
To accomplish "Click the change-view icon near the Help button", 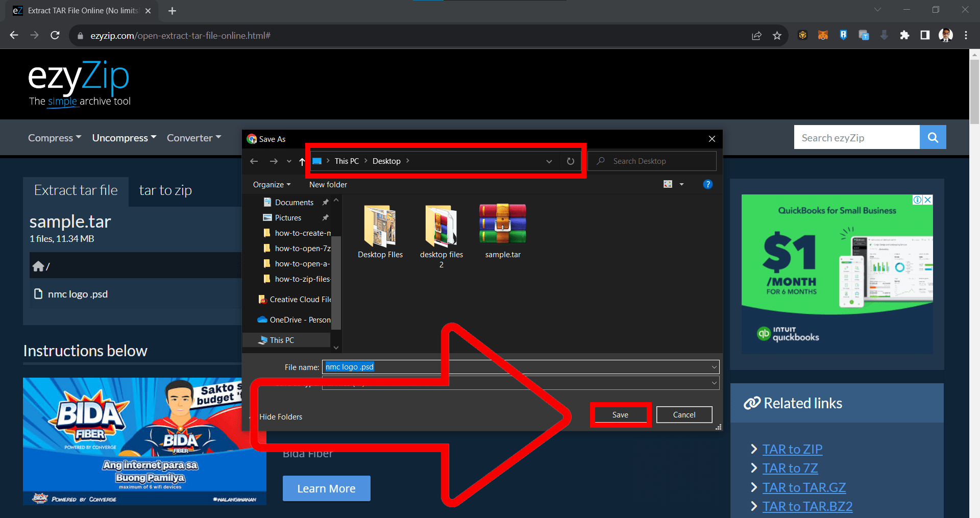I will point(668,184).
